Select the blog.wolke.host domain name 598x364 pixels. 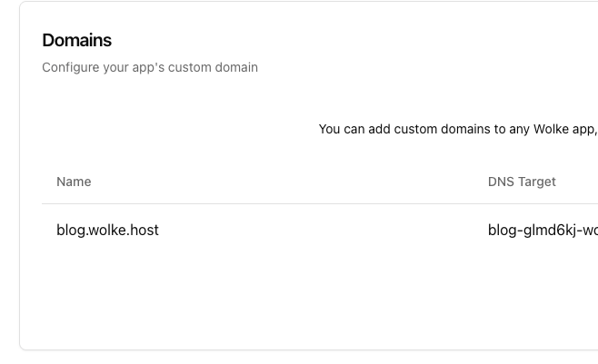[107, 231]
